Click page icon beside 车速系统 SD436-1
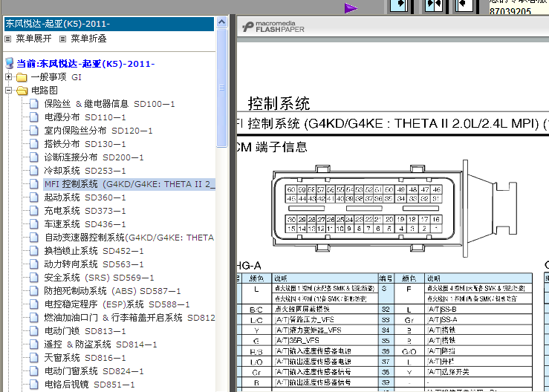This screenshot has width=549, height=392. tap(34, 224)
